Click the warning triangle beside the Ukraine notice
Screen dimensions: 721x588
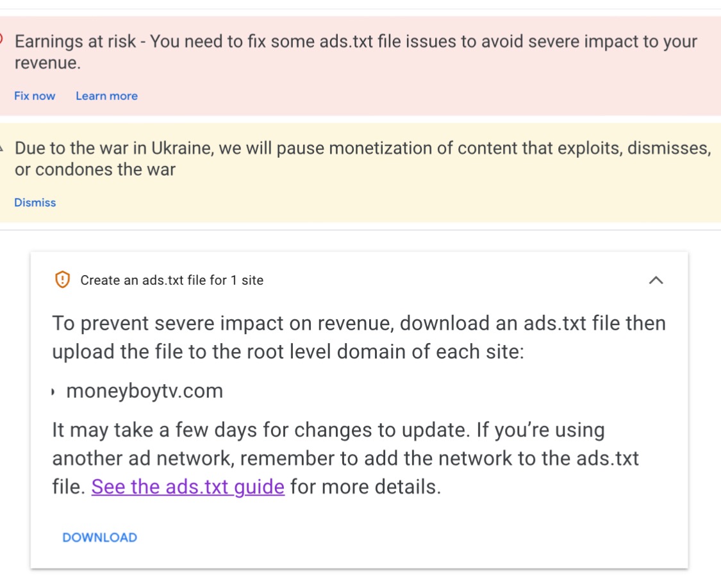point(2,147)
